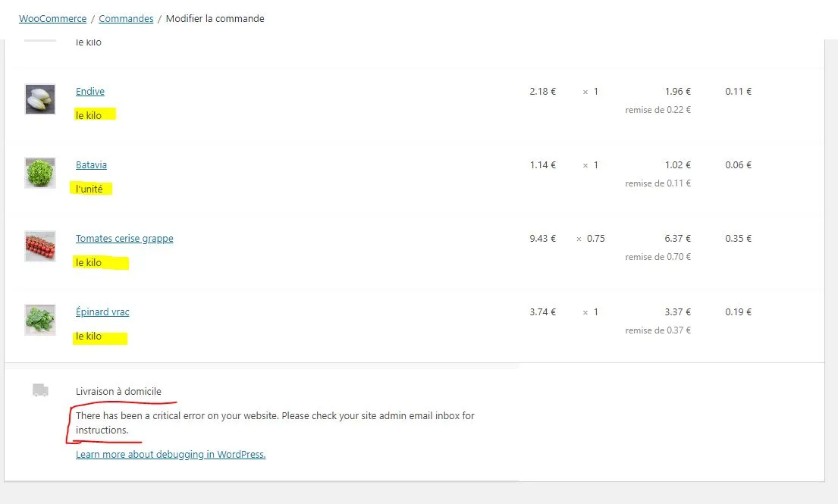The height and width of the screenshot is (504, 838).
Task: Select the Livraison à domicile shipping line
Action: (x=118, y=391)
